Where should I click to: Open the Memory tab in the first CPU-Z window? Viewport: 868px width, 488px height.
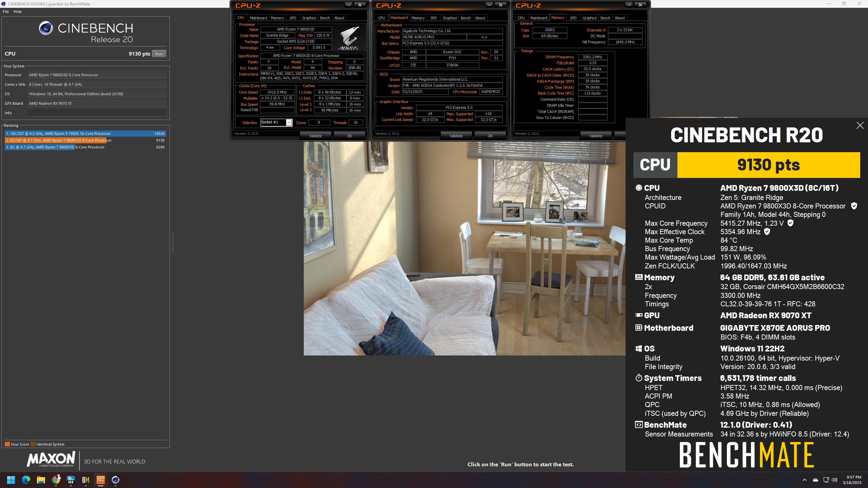tap(277, 18)
